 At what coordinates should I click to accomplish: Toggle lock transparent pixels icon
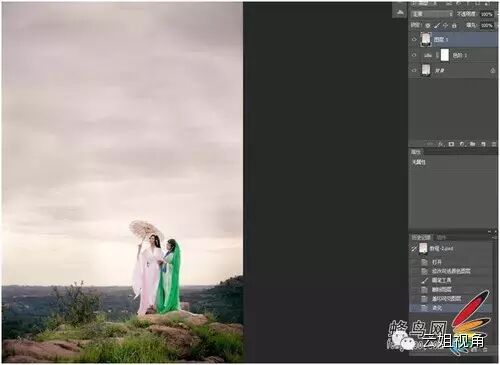428,25
